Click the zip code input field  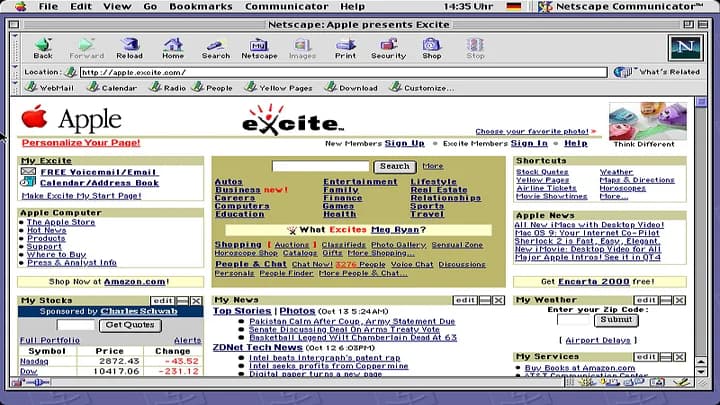tap(574, 320)
